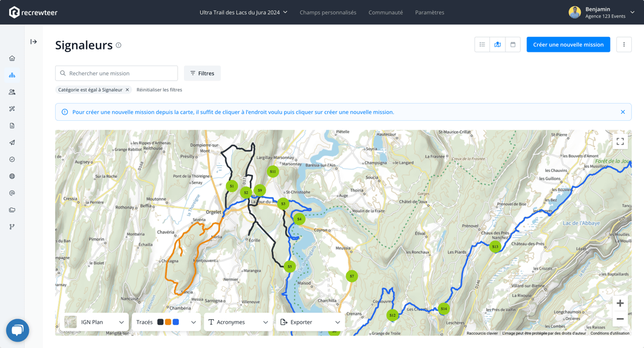Image resolution: width=644 pixels, height=348 pixels.
Task: Open the Acronymes label dropdown
Action: 238,322
